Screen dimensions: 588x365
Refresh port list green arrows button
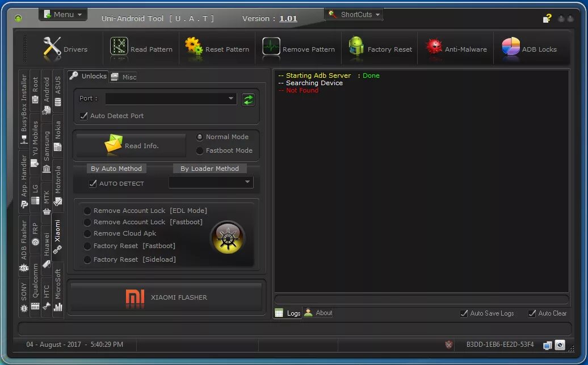[248, 100]
